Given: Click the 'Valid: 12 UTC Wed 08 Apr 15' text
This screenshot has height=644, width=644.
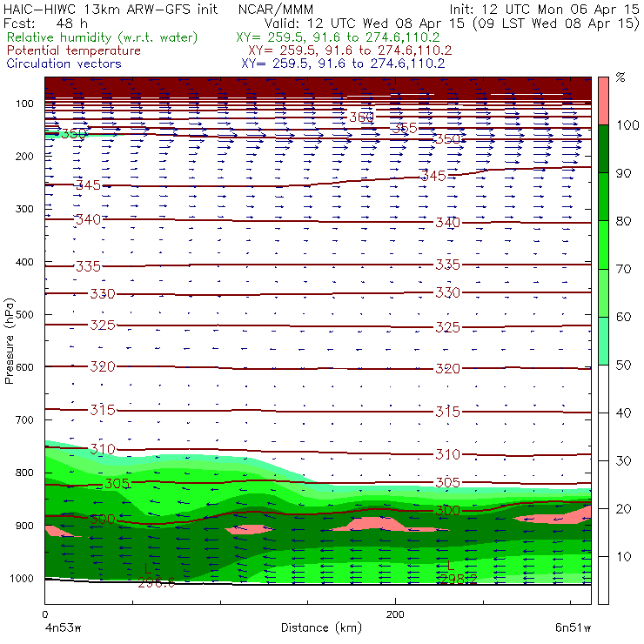Looking at the screenshot, I should 366,23.
